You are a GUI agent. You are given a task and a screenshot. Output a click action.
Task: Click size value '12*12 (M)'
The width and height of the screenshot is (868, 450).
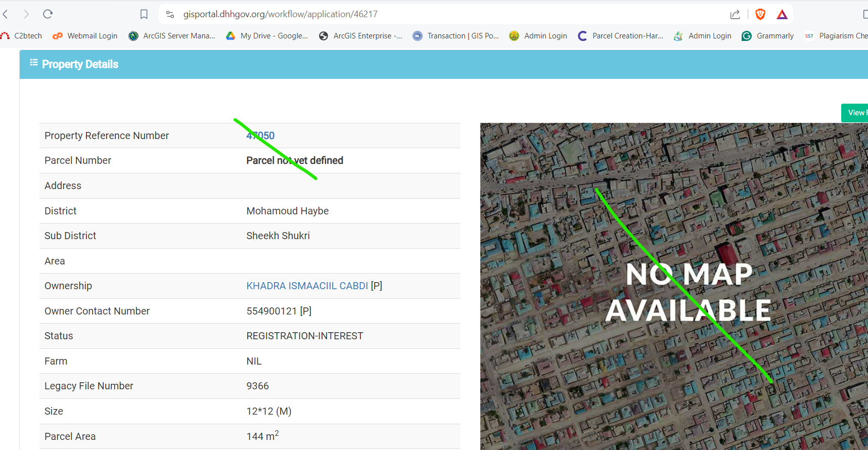(269, 411)
